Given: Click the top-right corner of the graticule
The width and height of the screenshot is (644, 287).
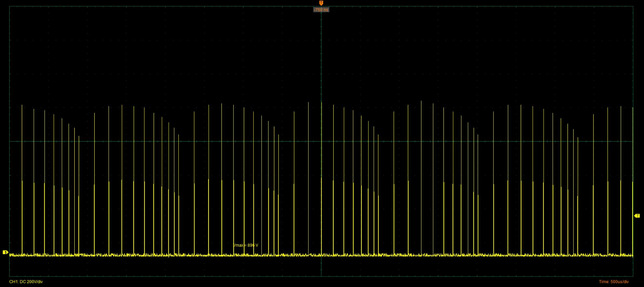Looking at the screenshot, I should pos(633,7).
